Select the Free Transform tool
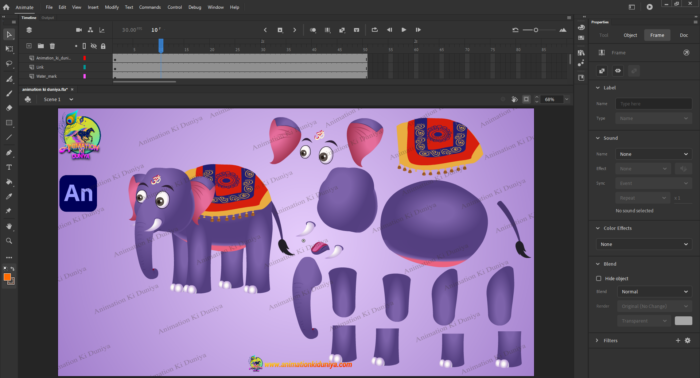Image resolution: width=700 pixels, height=378 pixels. pyautogui.click(x=9, y=49)
